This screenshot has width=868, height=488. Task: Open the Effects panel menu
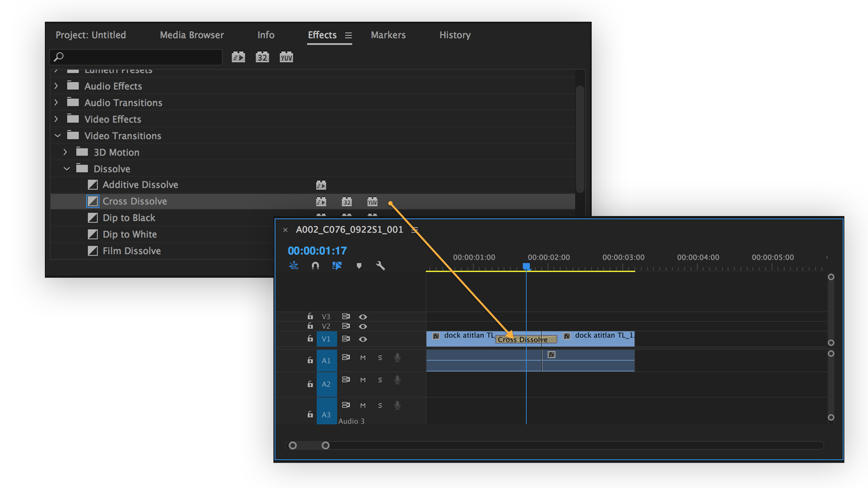[x=349, y=35]
